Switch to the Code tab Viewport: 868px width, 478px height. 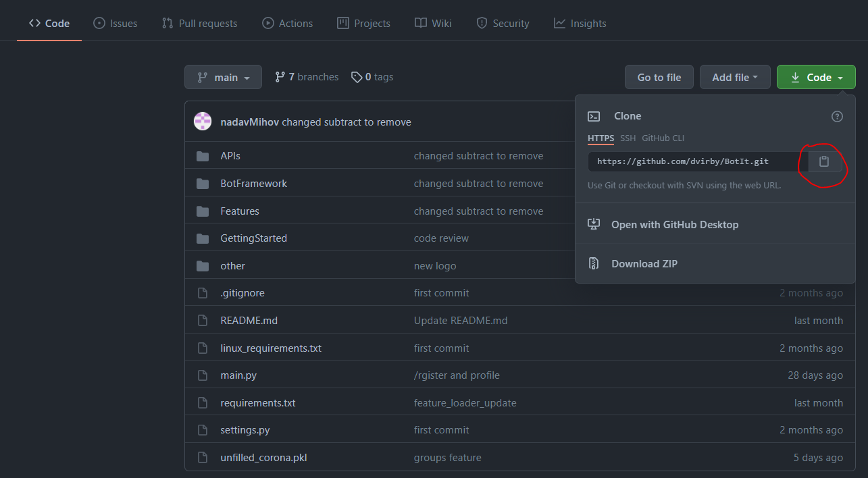(49, 23)
